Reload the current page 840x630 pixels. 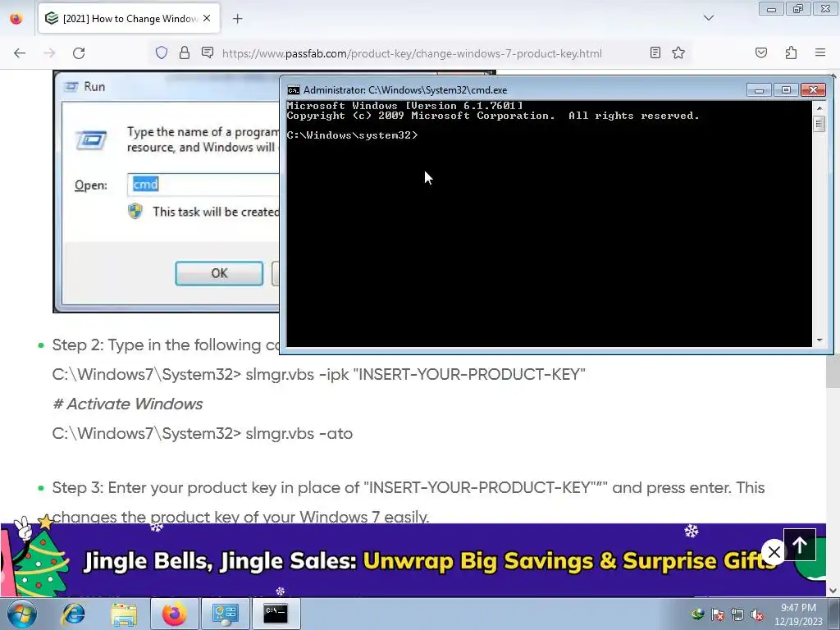(79, 53)
